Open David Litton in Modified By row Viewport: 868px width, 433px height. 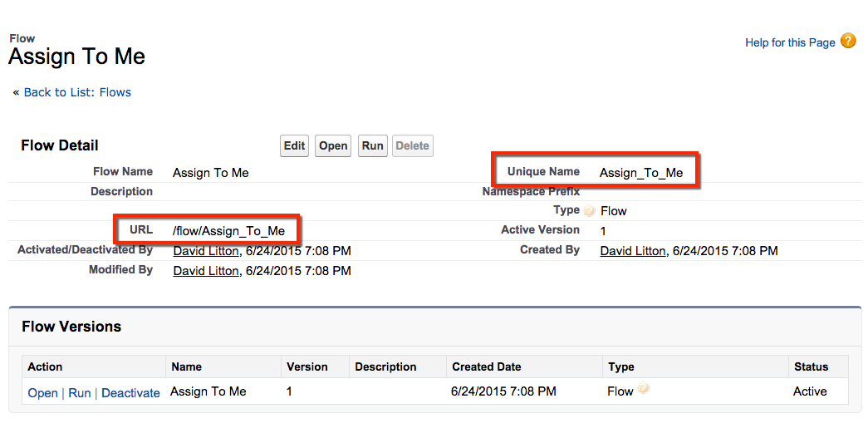(x=206, y=270)
